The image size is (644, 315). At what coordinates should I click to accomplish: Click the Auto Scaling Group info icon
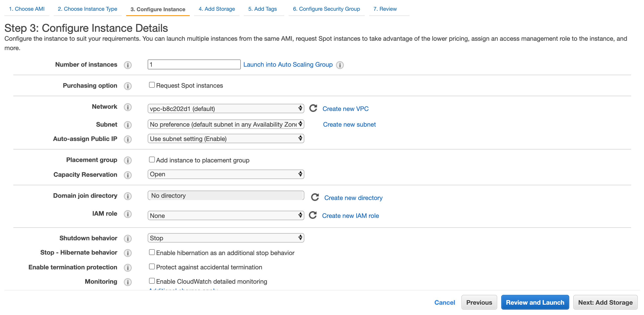coord(340,65)
